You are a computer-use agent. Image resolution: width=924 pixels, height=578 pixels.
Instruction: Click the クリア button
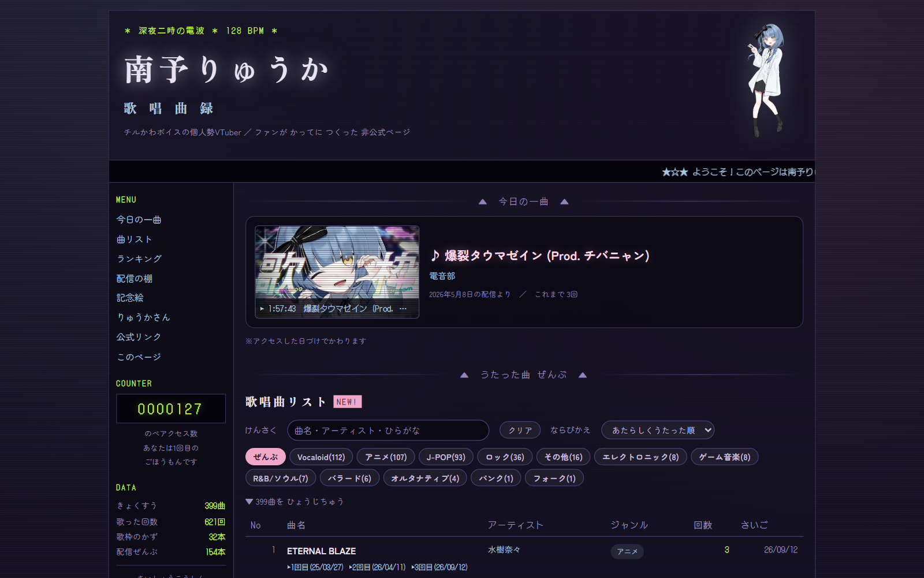point(520,430)
